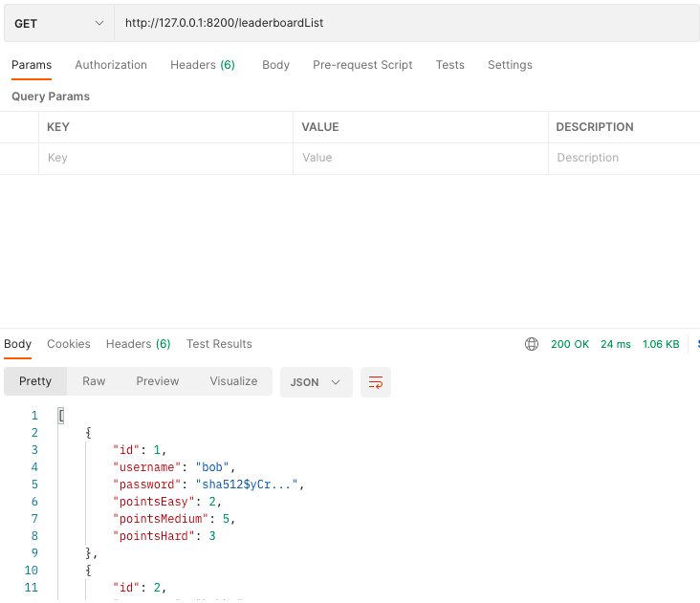Switch to the request Body tab
This screenshot has width=700, height=603.
point(276,65)
